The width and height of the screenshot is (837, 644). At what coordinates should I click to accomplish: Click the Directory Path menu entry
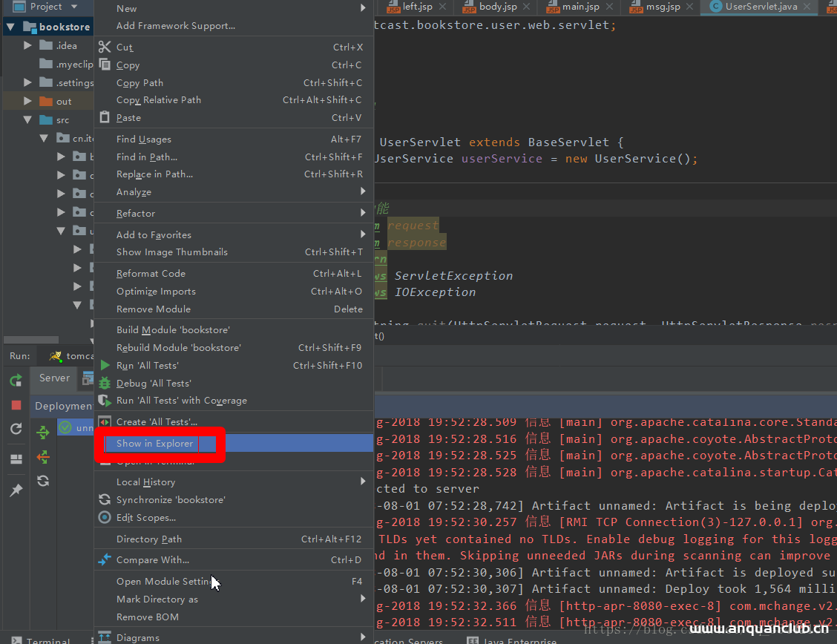coord(234,539)
